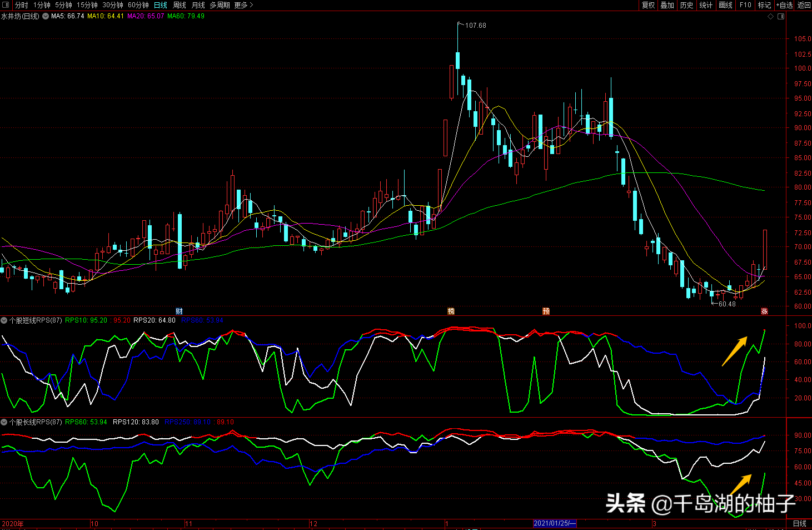812x530 pixels.
Task: Toggle the left sidebar panel icon
Action: tap(6, 5)
